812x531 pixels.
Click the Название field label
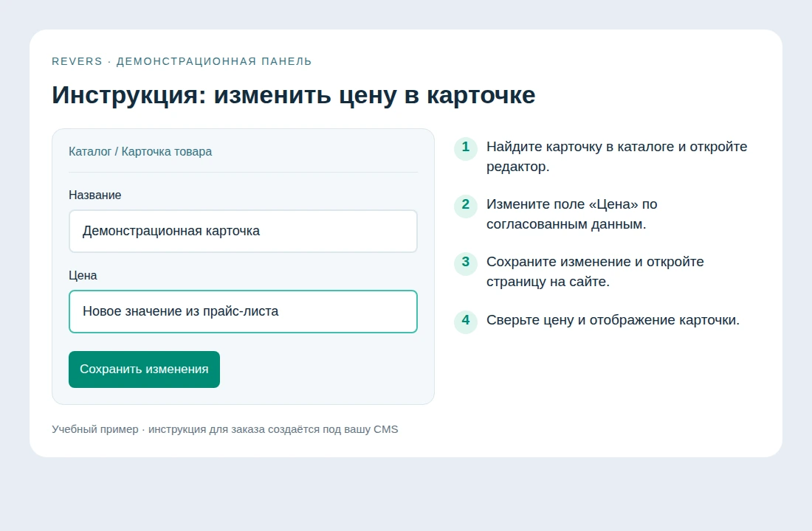94,195
